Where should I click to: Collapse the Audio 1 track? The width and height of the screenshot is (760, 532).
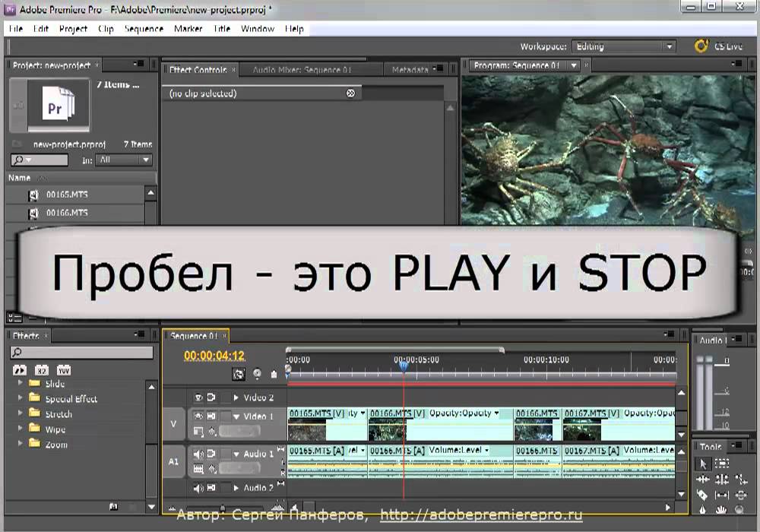click(236, 454)
